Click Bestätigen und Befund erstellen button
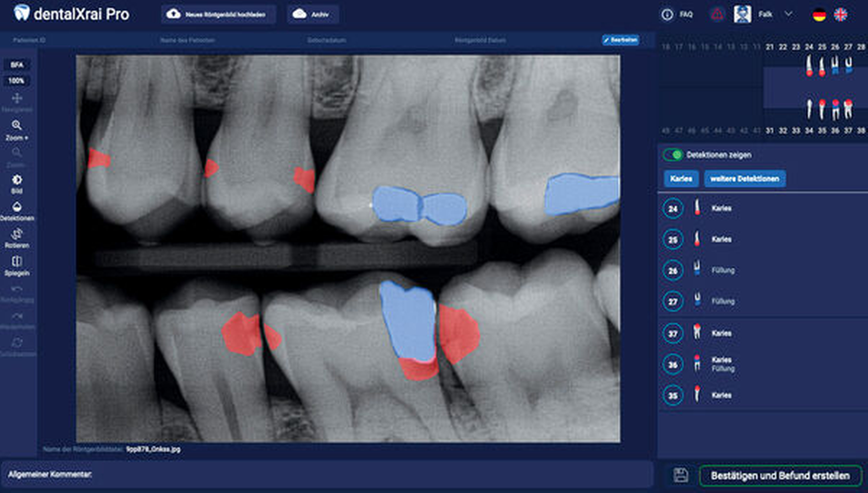This screenshot has width=868, height=493. (x=780, y=476)
